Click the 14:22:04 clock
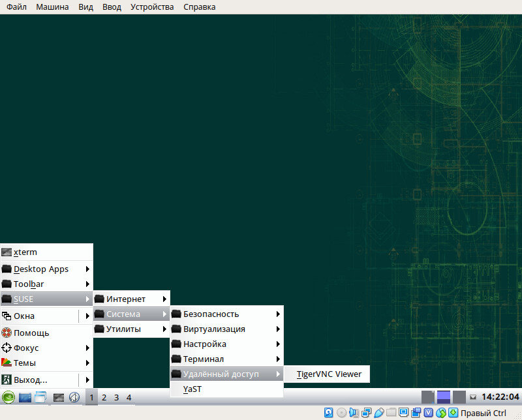This screenshot has height=420, width=522. (x=500, y=397)
